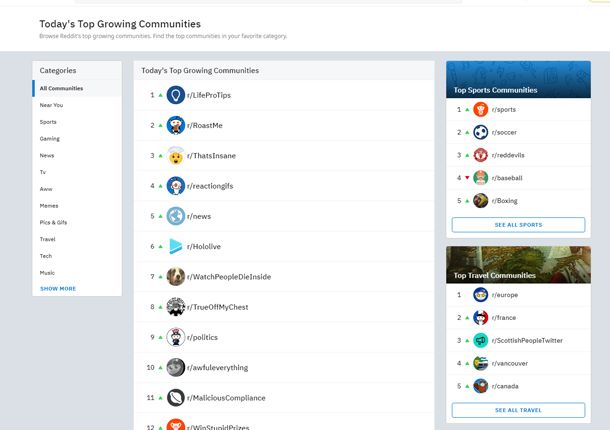
Task: Click the r/MaliciousCompliance dark circle icon
Action: click(175, 398)
